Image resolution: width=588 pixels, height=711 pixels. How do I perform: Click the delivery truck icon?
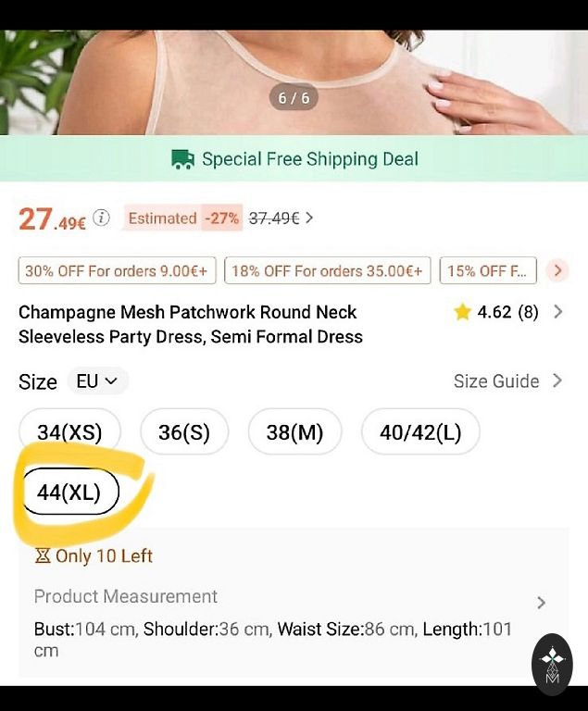(x=182, y=159)
